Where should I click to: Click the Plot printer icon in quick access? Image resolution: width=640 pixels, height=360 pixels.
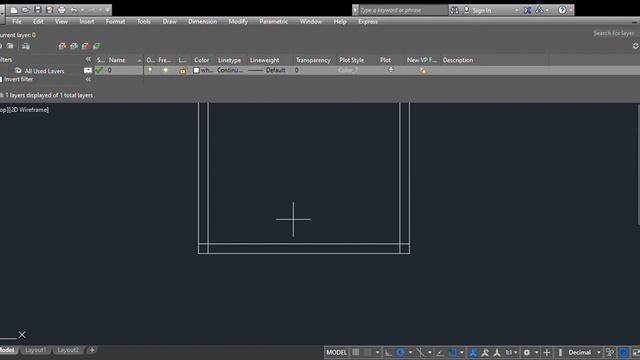click(x=62, y=10)
